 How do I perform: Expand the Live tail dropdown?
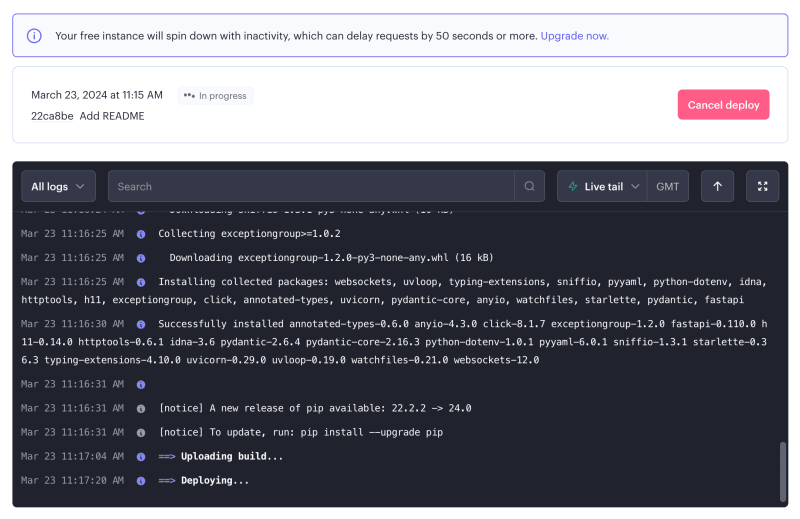[x=603, y=186]
